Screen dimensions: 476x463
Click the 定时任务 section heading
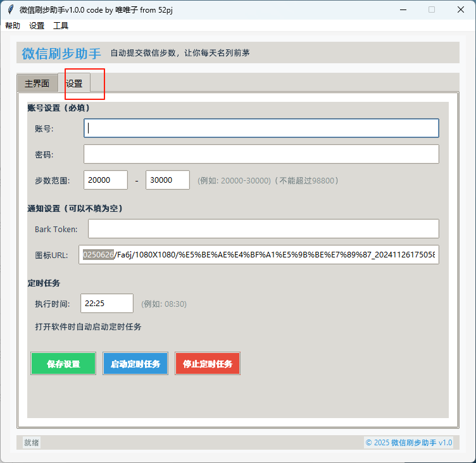44,283
